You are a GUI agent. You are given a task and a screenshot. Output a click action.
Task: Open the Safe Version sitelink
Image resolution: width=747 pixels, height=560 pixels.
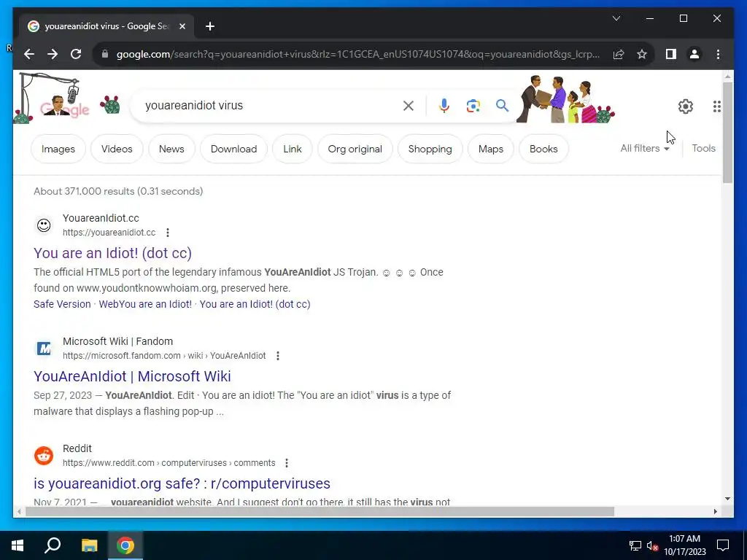click(x=62, y=304)
